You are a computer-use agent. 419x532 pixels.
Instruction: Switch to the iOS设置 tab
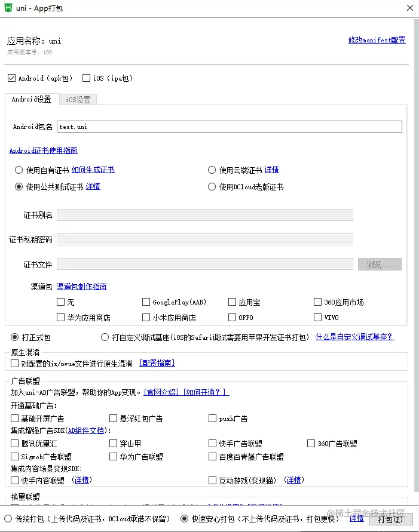pos(78,100)
